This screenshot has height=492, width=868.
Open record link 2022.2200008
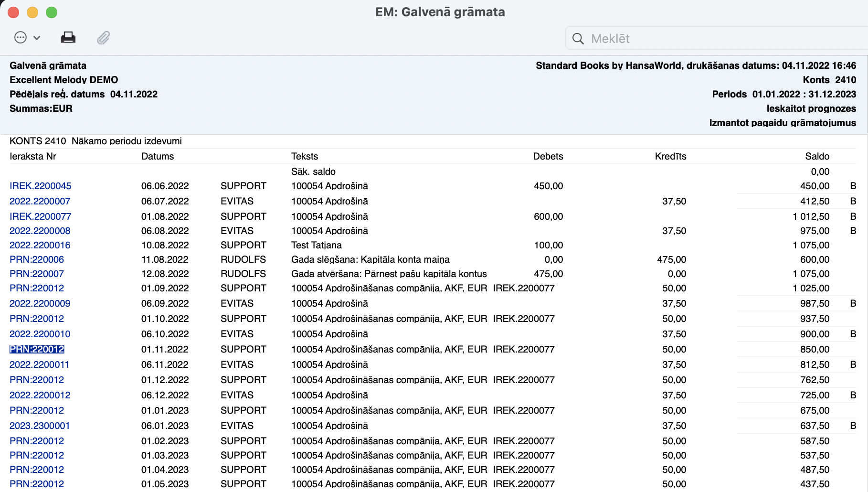point(40,231)
